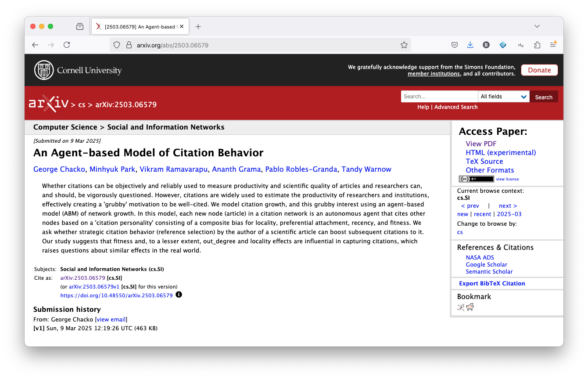Click the arXiv logo
This screenshot has height=379, width=588.
point(48,104)
